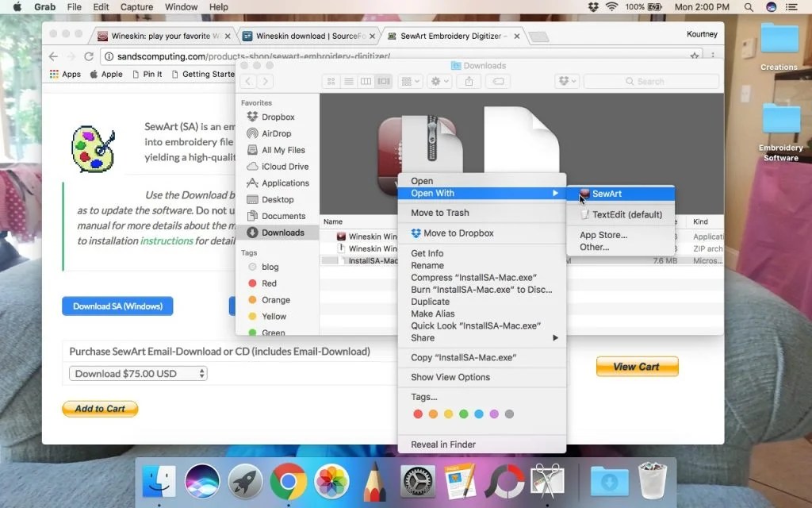Click the Finder search field
The width and height of the screenshot is (812, 508).
[x=650, y=81]
